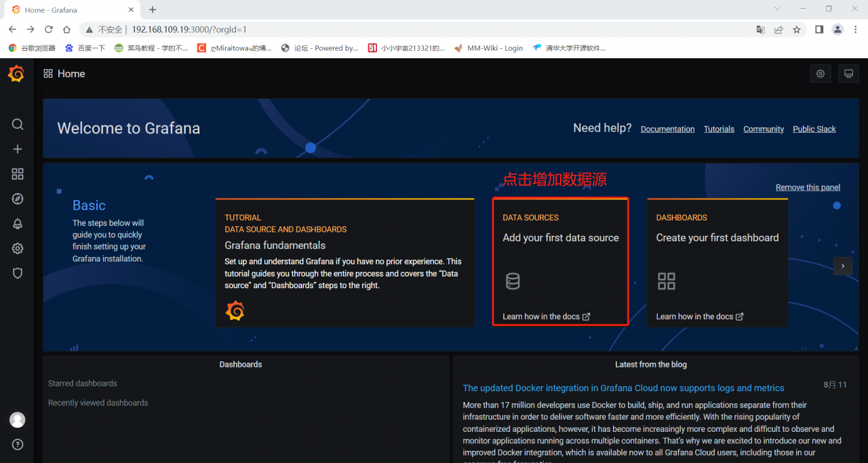
Task: Open the Create plus icon in the sidebar
Action: [18, 149]
